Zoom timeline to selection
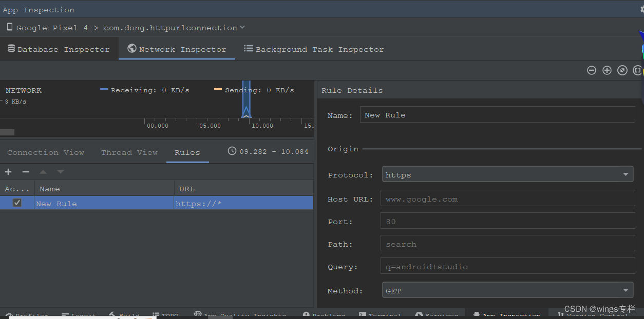Viewport: 644px width, 319px height. 638,70
